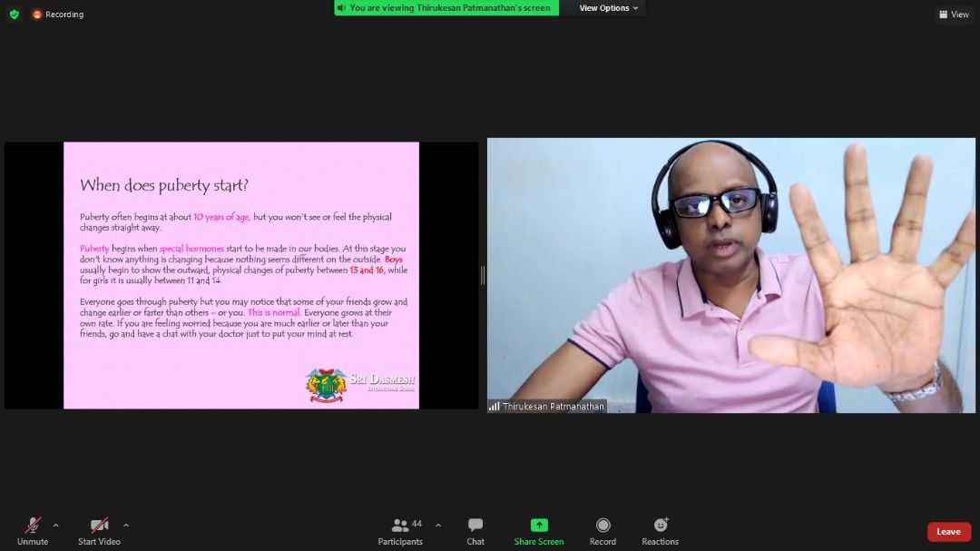Expand video options arrow next to Start Video
This screenshot has height=551, width=980.
(x=126, y=525)
